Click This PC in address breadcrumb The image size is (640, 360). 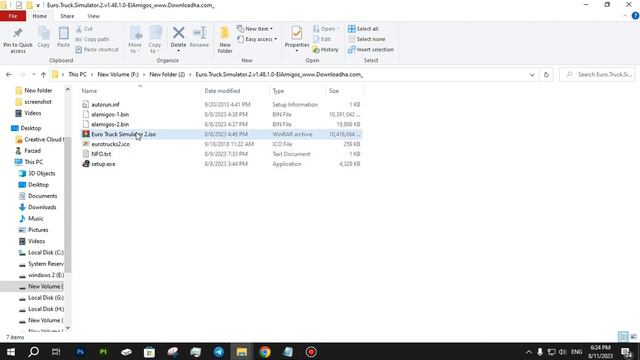coord(77,75)
